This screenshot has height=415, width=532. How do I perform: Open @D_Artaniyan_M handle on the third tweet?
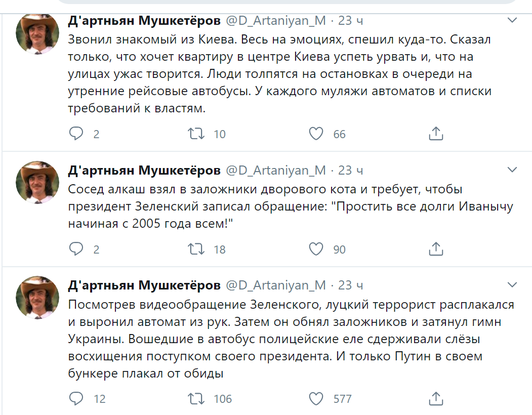(275, 285)
